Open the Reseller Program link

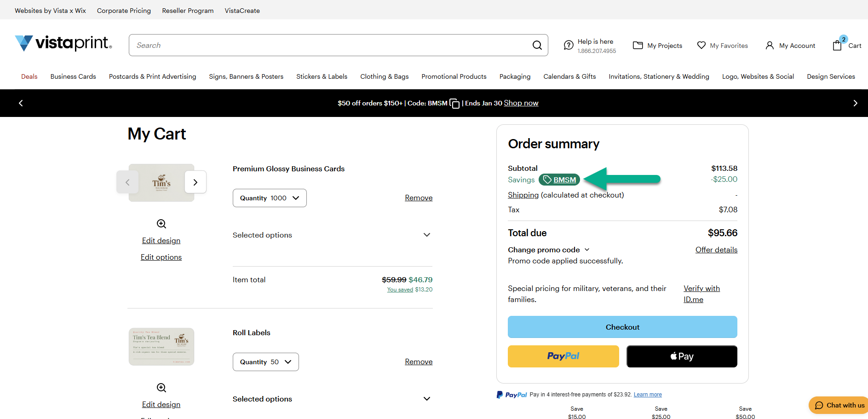pos(188,11)
